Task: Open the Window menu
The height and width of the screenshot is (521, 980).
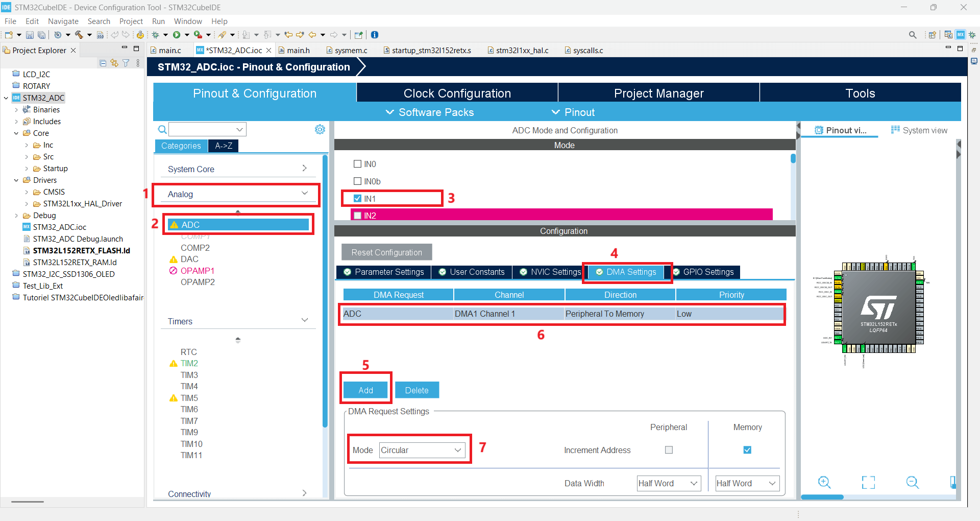Action: pyautogui.click(x=188, y=21)
